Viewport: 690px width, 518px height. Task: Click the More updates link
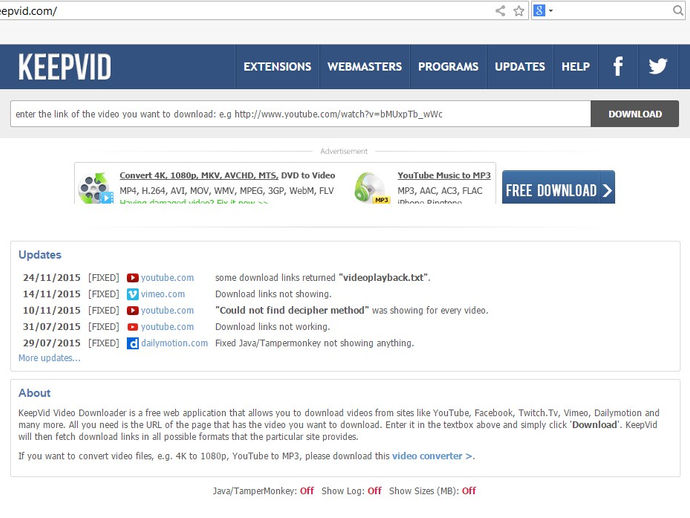click(49, 358)
